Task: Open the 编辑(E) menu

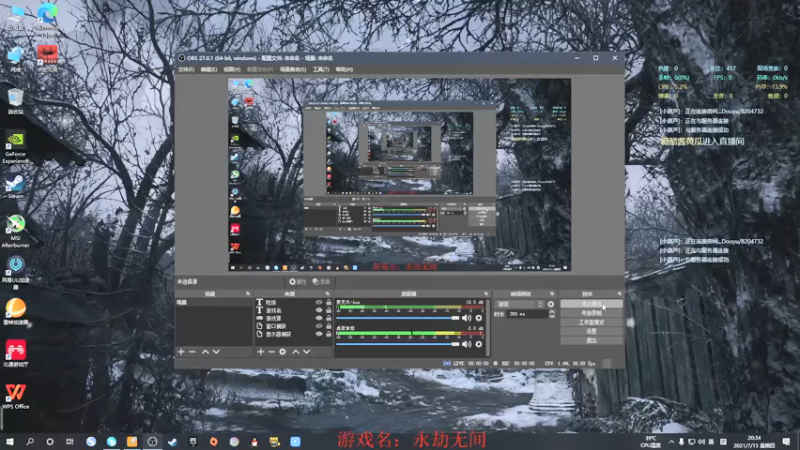Action: [x=208, y=69]
